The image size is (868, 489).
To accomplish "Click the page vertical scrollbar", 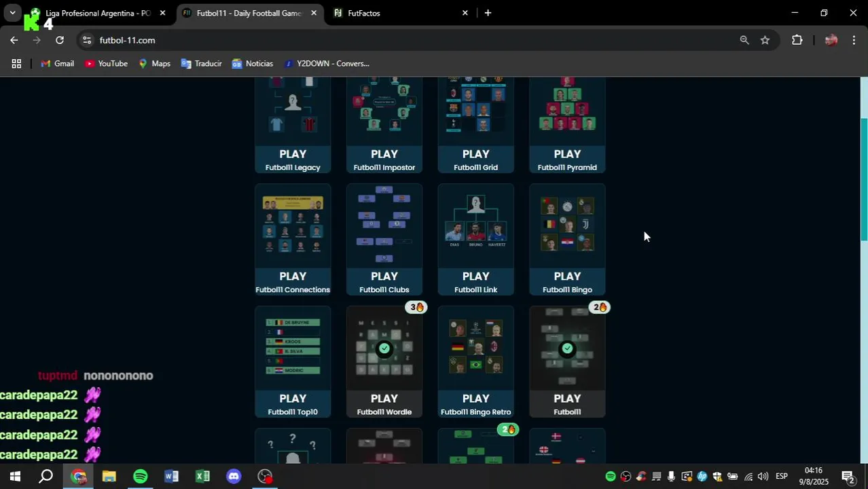I will [x=864, y=180].
